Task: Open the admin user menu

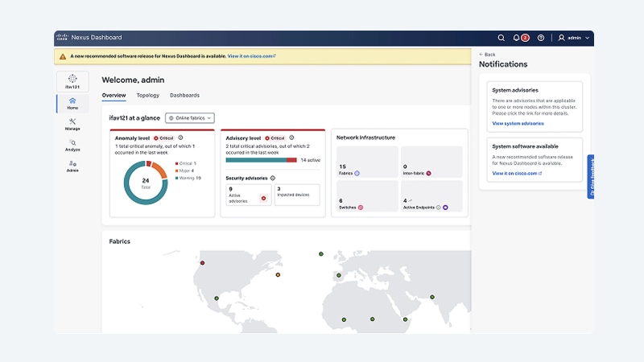Action: pos(573,38)
